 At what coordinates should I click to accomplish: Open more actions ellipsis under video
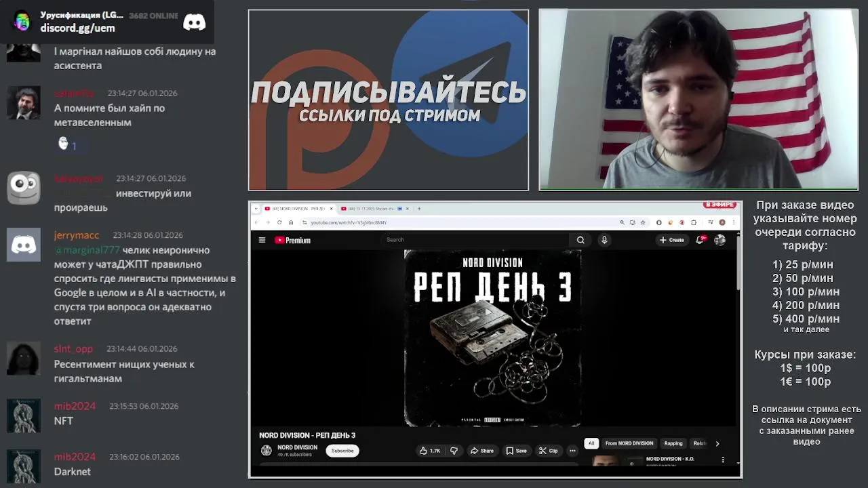(x=572, y=451)
